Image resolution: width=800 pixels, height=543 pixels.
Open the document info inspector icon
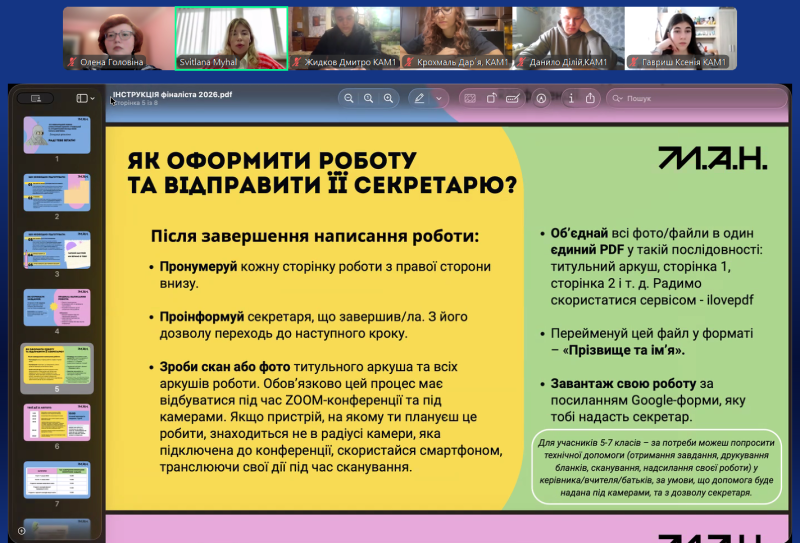pyautogui.click(x=569, y=98)
